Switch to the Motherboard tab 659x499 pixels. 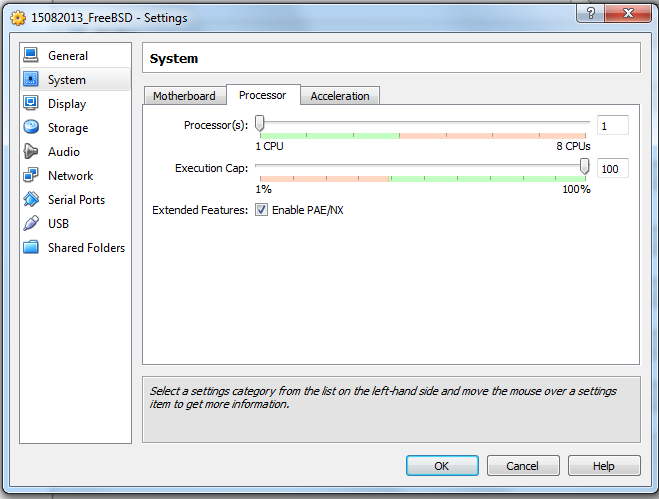point(184,96)
